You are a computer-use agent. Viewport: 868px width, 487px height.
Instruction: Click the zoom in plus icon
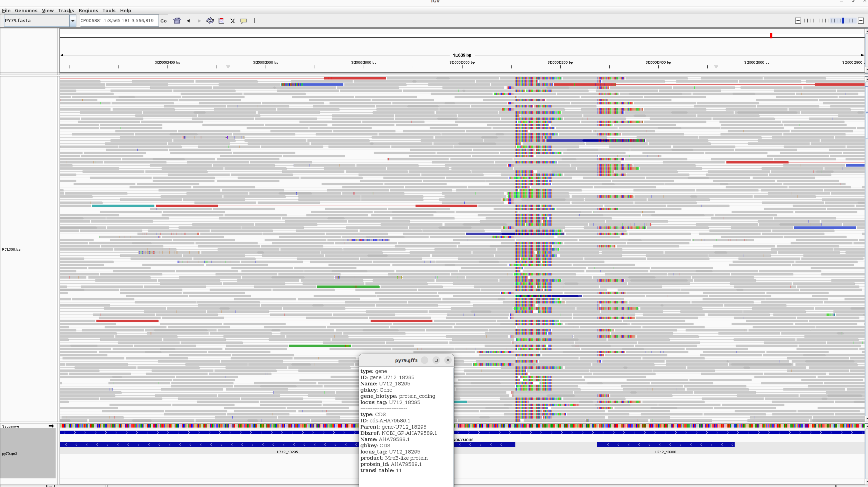coord(861,21)
